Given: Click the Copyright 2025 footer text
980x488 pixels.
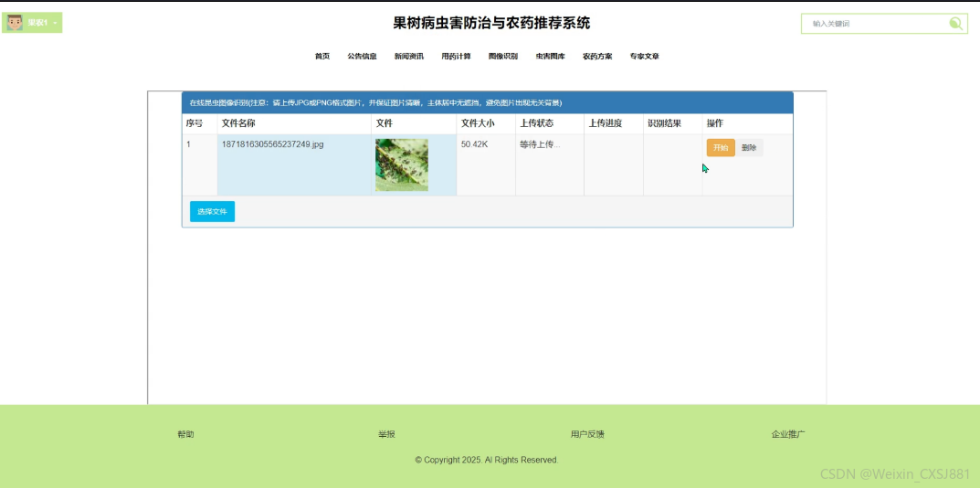Looking at the screenshot, I should click(486, 460).
